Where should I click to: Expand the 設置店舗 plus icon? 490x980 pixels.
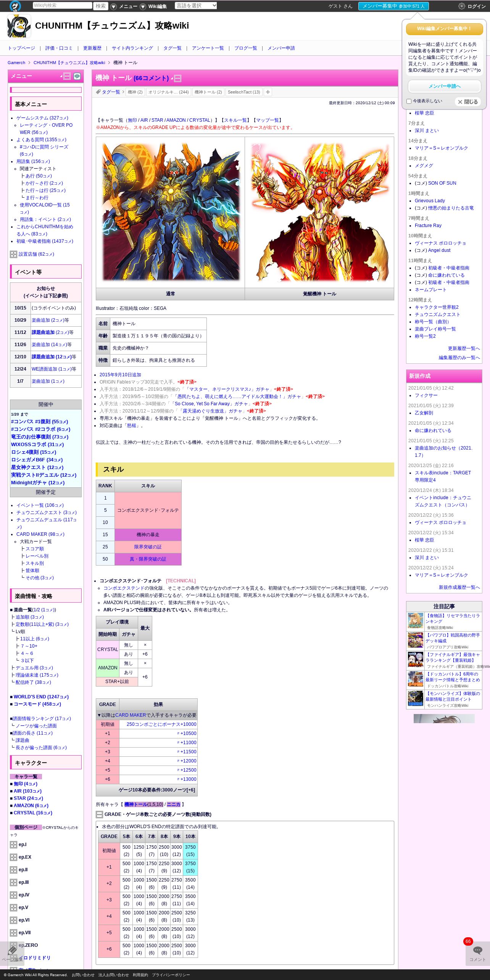point(13,254)
